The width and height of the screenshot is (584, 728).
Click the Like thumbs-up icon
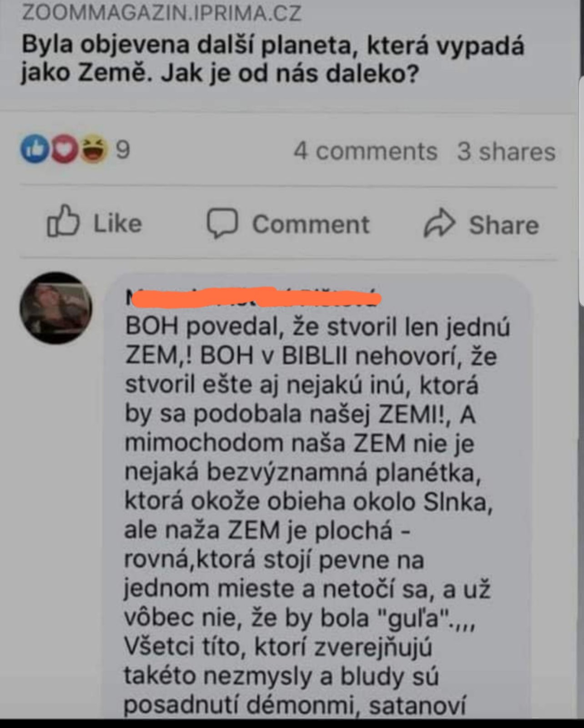(63, 221)
